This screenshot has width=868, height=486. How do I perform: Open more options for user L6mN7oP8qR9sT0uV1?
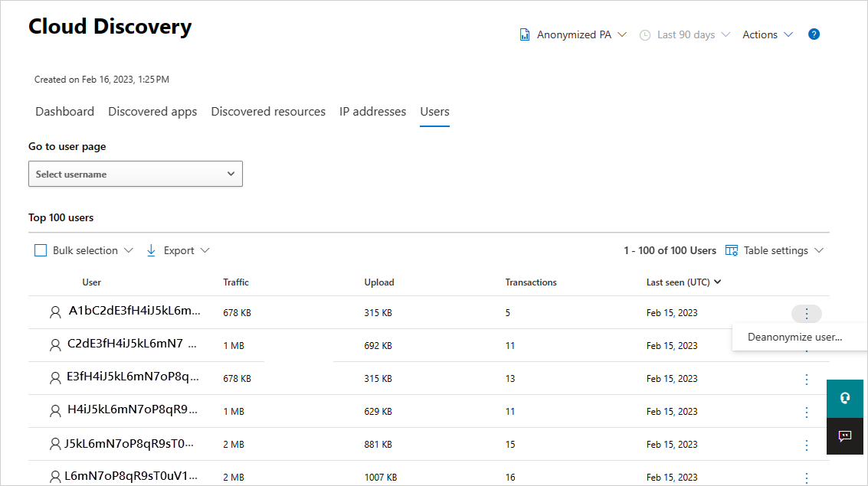click(807, 478)
